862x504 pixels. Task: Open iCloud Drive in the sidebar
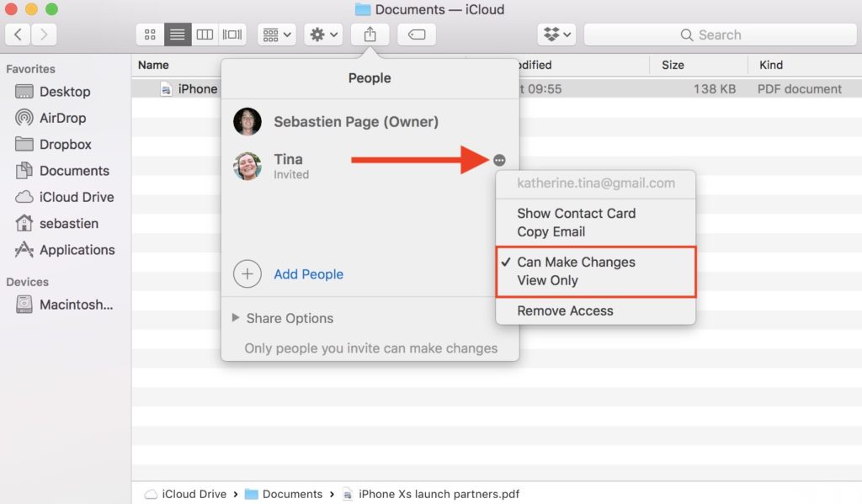click(77, 198)
